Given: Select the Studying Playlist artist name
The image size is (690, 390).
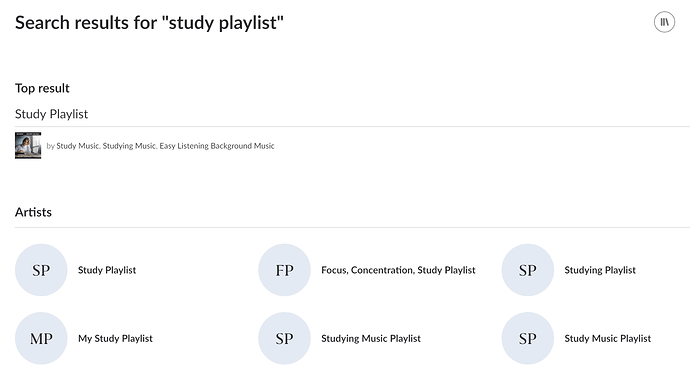Looking at the screenshot, I should [600, 270].
